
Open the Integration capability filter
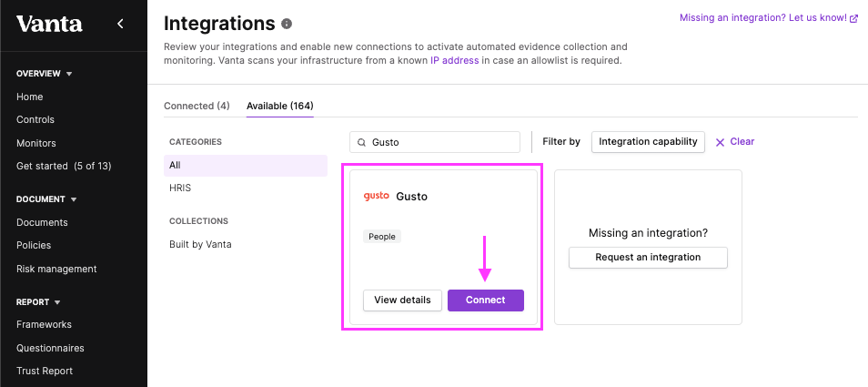648,142
